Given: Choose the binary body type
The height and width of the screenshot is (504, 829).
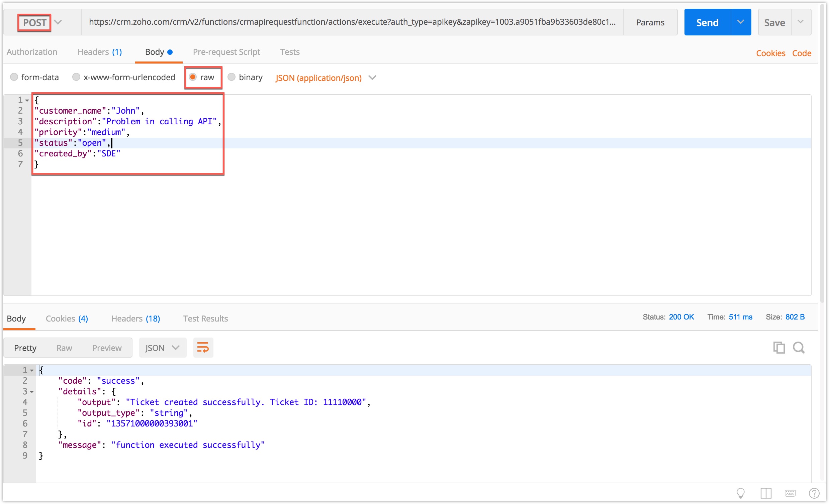Looking at the screenshot, I should point(232,77).
